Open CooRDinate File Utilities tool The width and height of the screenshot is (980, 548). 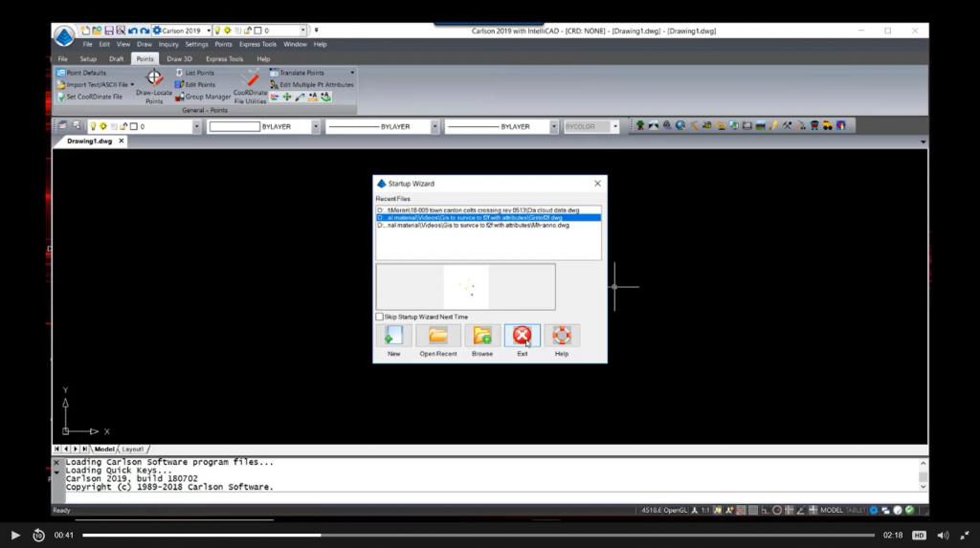tap(250, 87)
